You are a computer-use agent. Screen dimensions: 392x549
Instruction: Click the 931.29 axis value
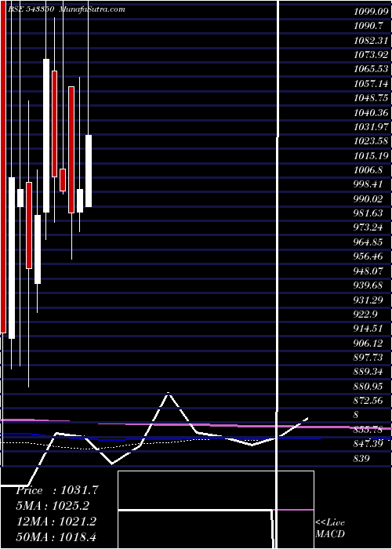click(369, 300)
